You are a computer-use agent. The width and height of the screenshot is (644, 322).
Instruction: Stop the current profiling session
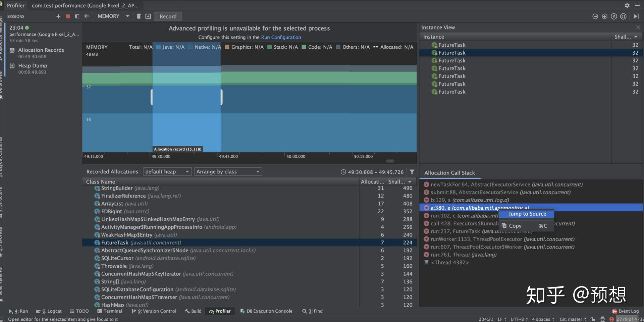click(x=68, y=16)
